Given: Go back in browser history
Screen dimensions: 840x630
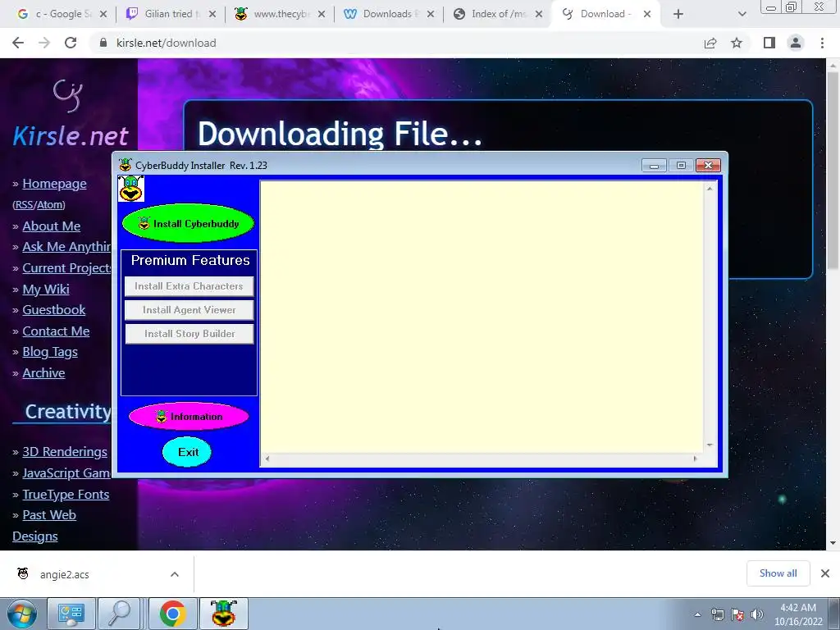Looking at the screenshot, I should point(18,43).
